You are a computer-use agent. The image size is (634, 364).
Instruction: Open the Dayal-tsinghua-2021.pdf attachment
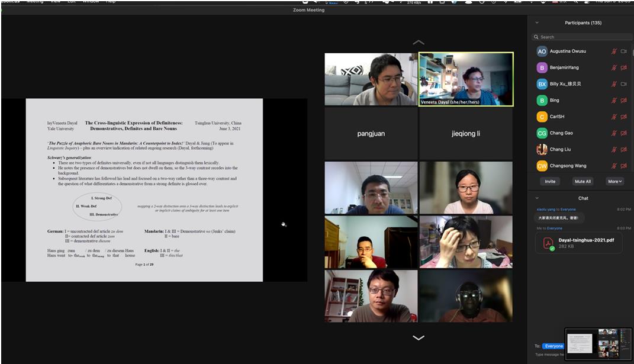(578, 243)
